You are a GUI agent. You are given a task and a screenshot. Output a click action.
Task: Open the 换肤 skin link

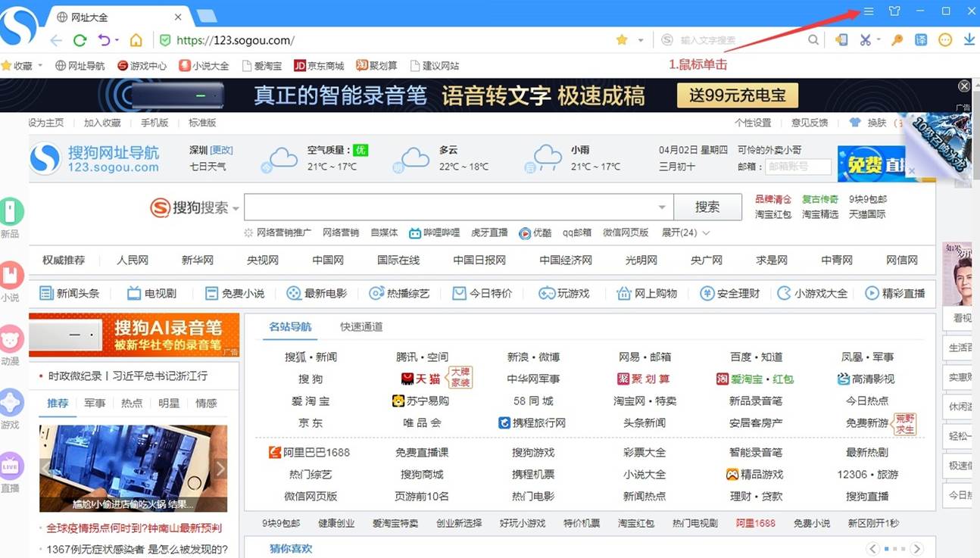click(x=867, y=122)
